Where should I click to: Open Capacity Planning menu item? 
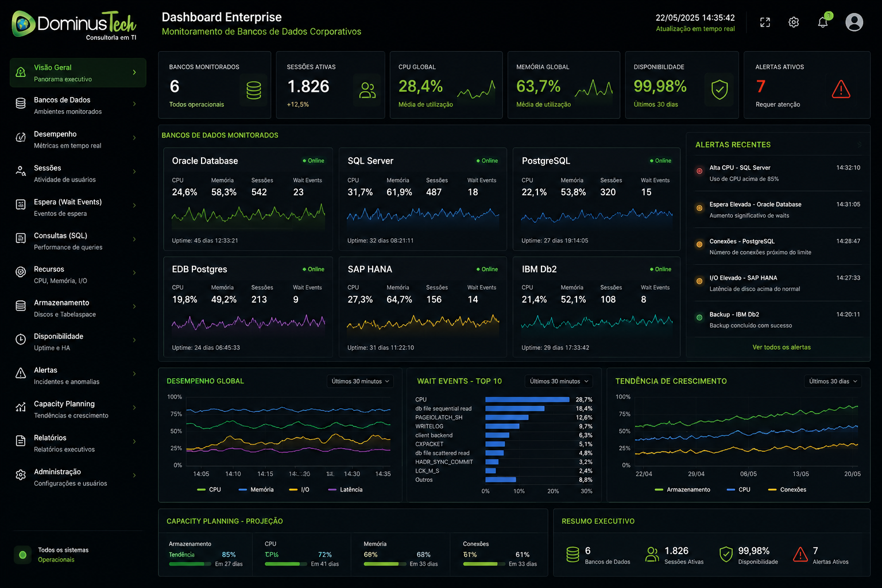click(78, 409)
